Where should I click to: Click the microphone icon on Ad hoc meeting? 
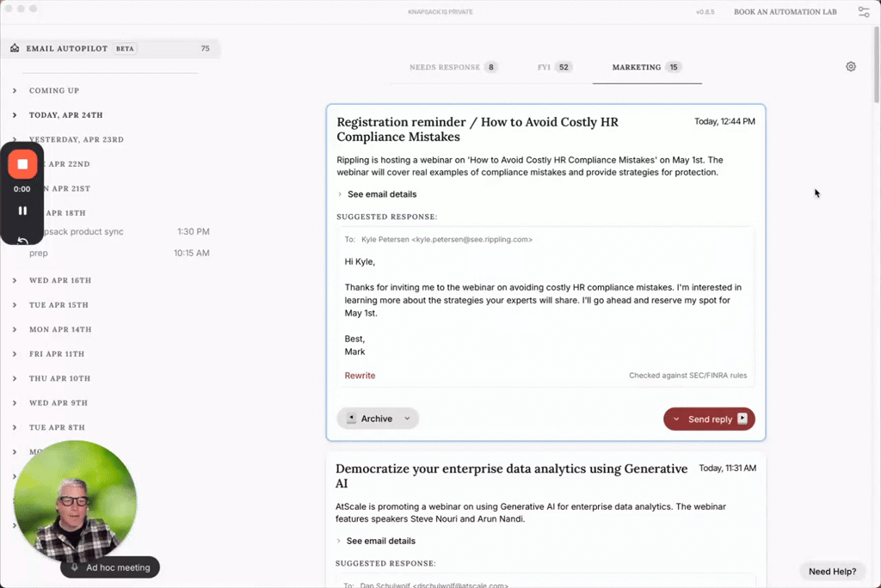pos(74,567)
